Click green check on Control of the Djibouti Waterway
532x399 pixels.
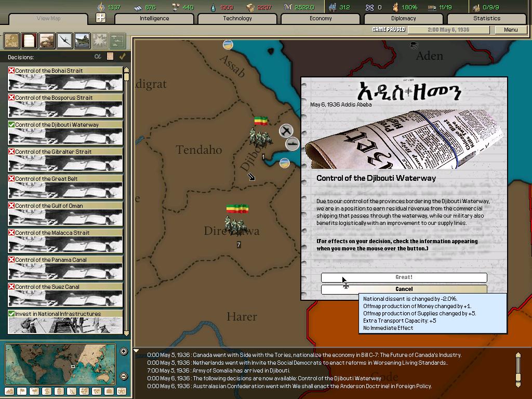point(11,125)
